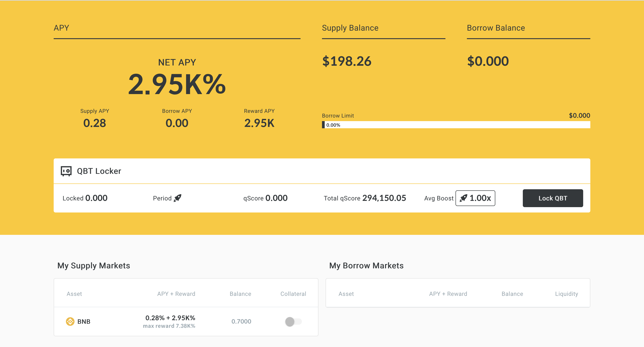This screenshot has width=644, height=347.
Task: Click the BNB coin icon
Action: (70, 321)
